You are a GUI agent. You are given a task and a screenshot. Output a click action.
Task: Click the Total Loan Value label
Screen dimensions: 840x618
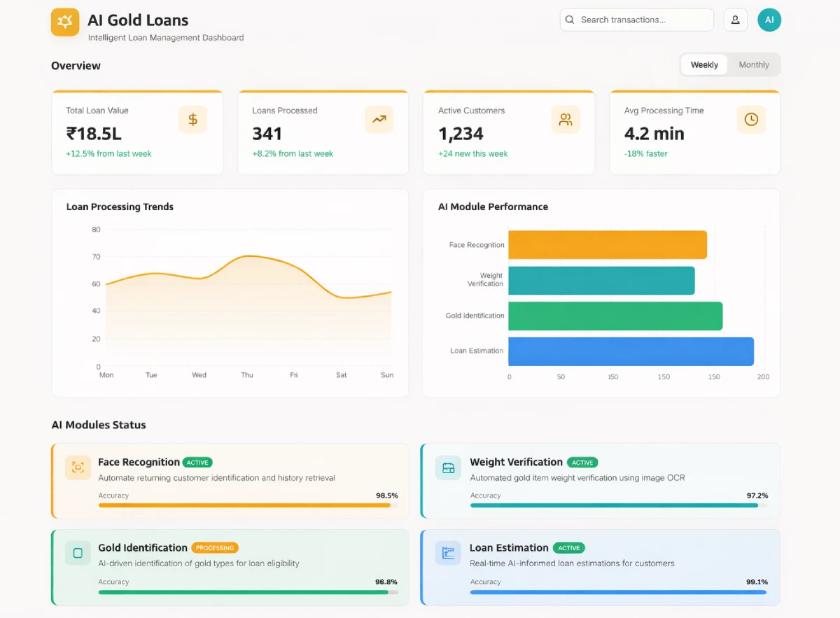(97, 111)
